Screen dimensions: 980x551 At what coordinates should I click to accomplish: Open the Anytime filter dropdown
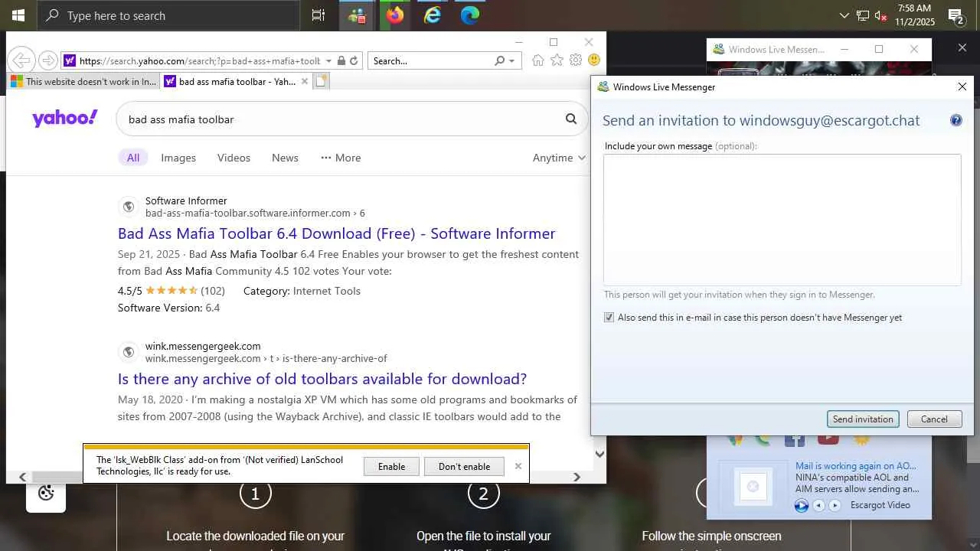click(x=560, y=158)
